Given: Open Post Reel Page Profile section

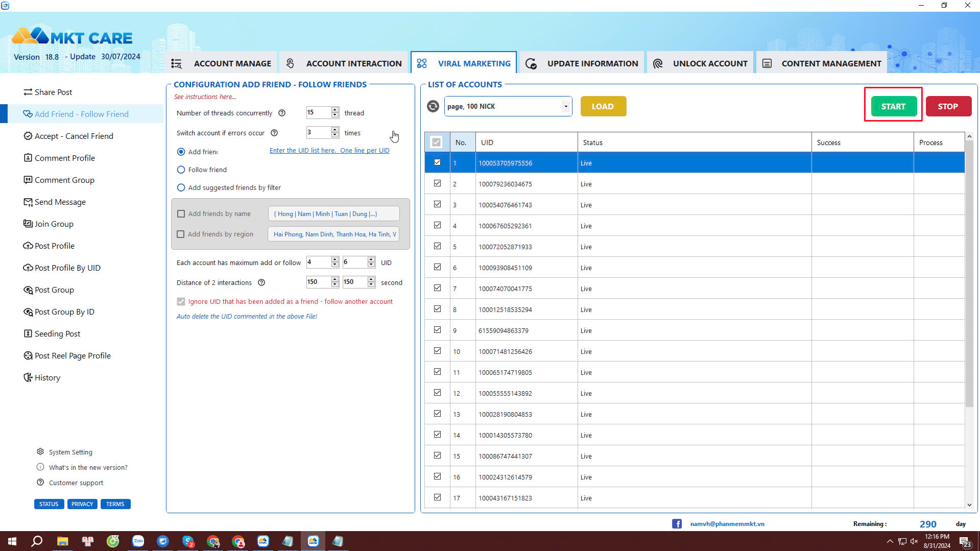Looking at the screenshot, I should pyautogui.click(x=67, y=355).
